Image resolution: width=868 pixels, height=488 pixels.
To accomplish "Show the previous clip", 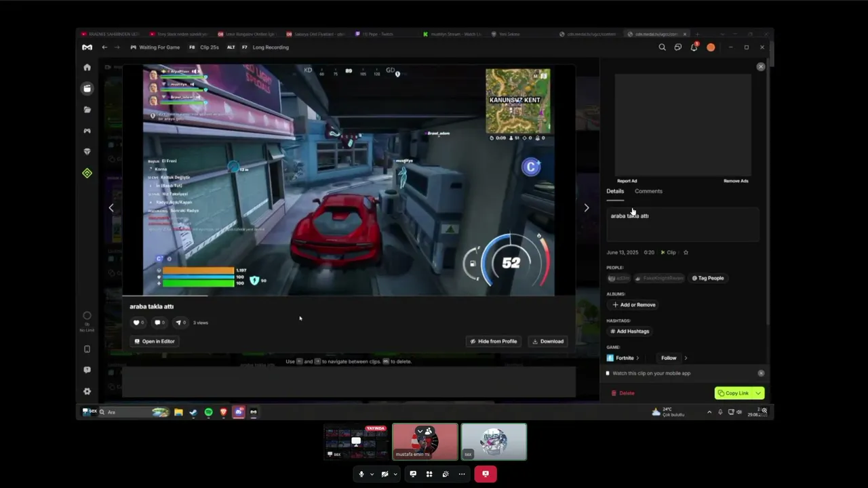I will (111, 208).
